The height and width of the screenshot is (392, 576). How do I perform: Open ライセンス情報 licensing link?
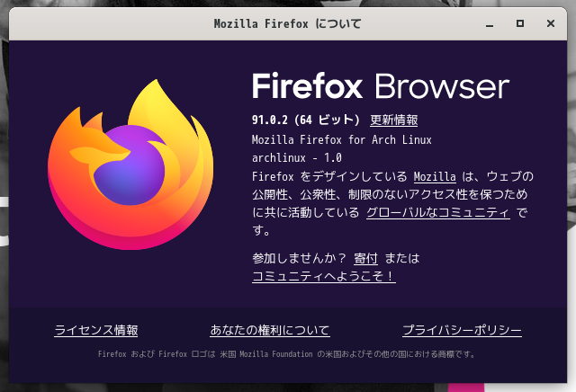coord(96,330)
